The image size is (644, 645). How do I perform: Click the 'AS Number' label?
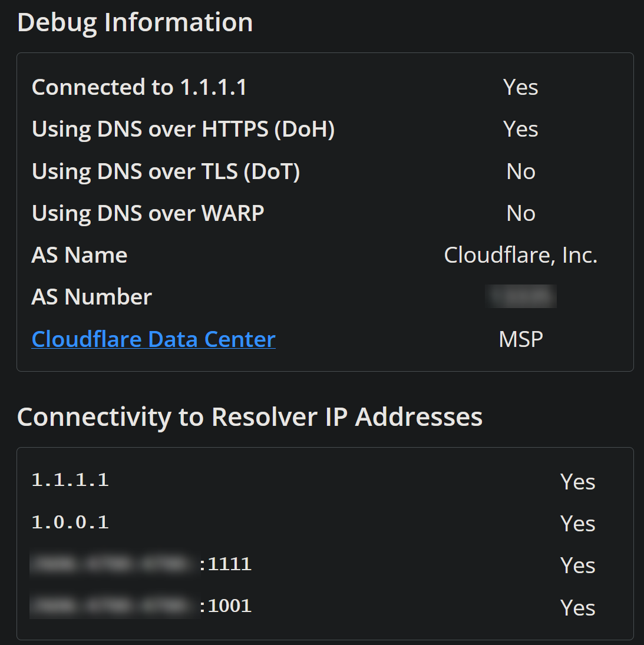pyautogui.click(x=92, y=297)
